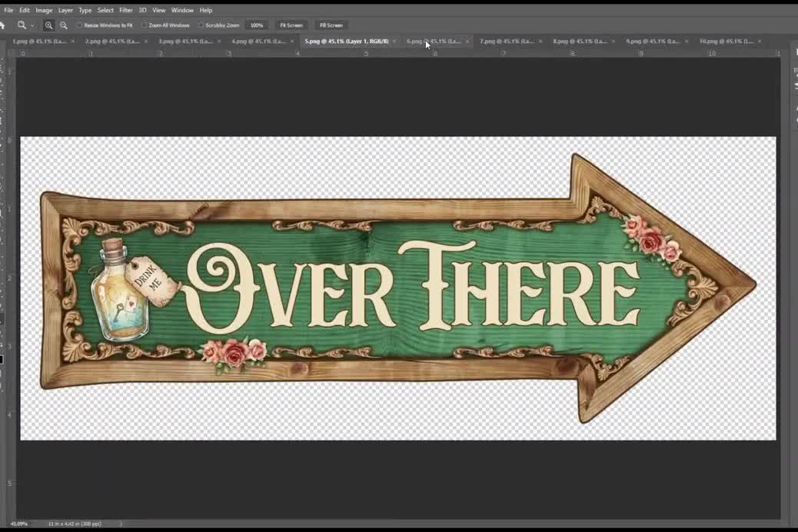The height and width of the screenshot is (532, 798).
Task: Open the Help menu
Action: click(205, 10)
